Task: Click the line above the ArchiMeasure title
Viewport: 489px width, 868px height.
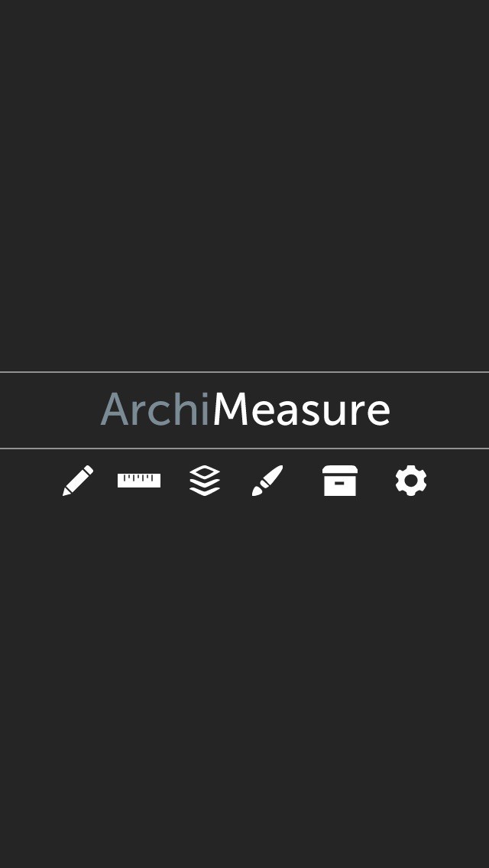Action: click(x=244, y=372)
